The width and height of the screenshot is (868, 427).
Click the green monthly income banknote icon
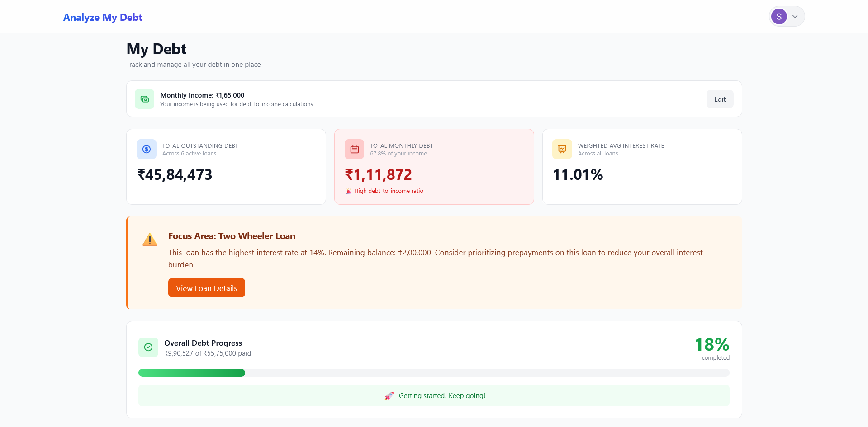coord(144,99)
